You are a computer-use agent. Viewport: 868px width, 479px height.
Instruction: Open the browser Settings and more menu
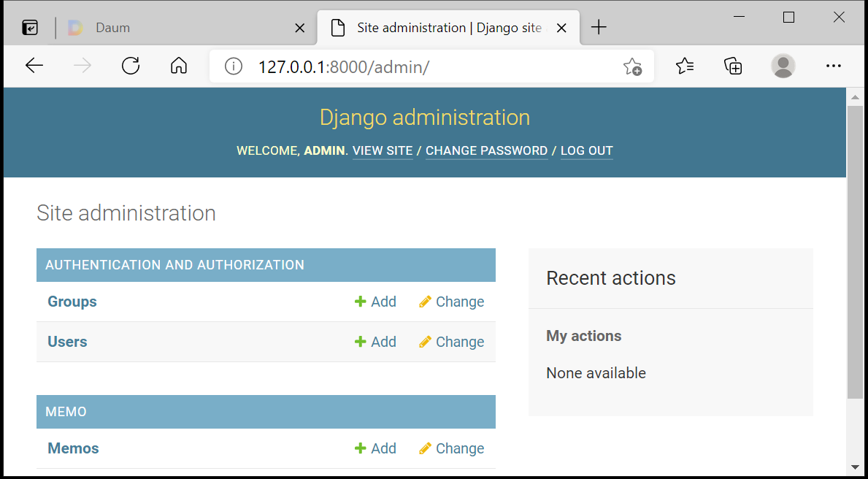(833, 66)
